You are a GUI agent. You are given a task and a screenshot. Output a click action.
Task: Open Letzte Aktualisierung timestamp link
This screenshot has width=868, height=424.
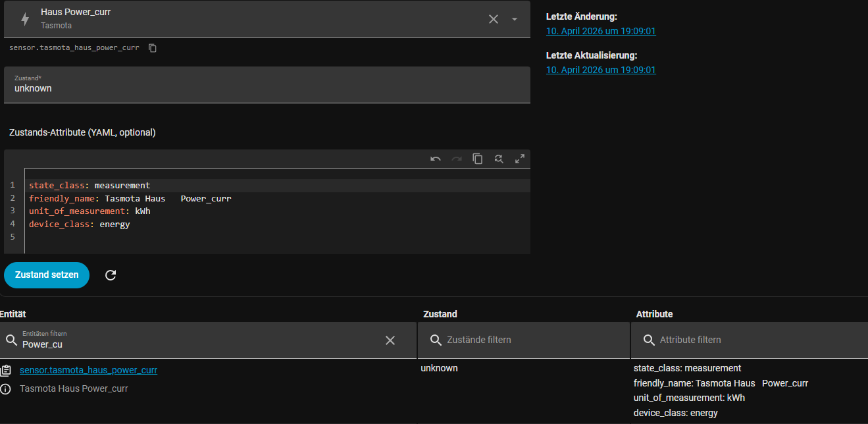[601, 70]
